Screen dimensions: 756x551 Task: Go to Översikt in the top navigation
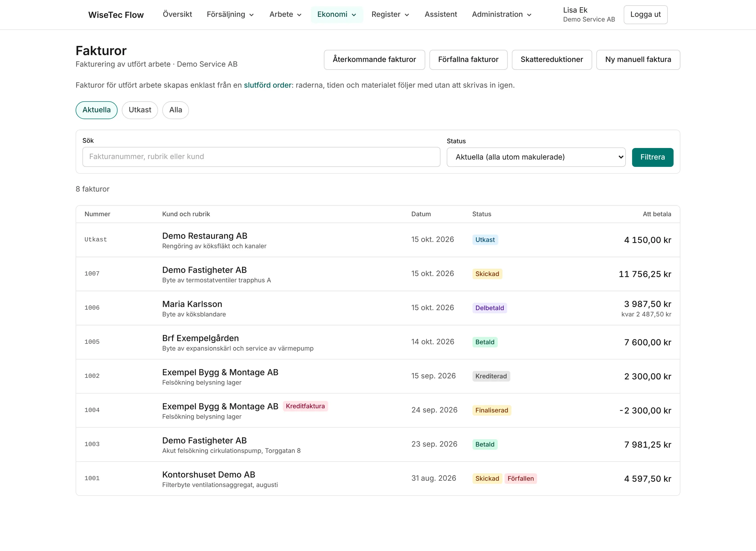[x=177, y=15]
